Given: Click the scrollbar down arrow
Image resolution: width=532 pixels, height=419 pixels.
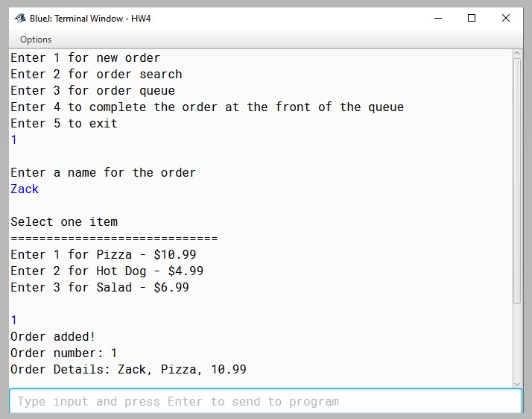Looking at the screenshot, I should tap(517, 384).
